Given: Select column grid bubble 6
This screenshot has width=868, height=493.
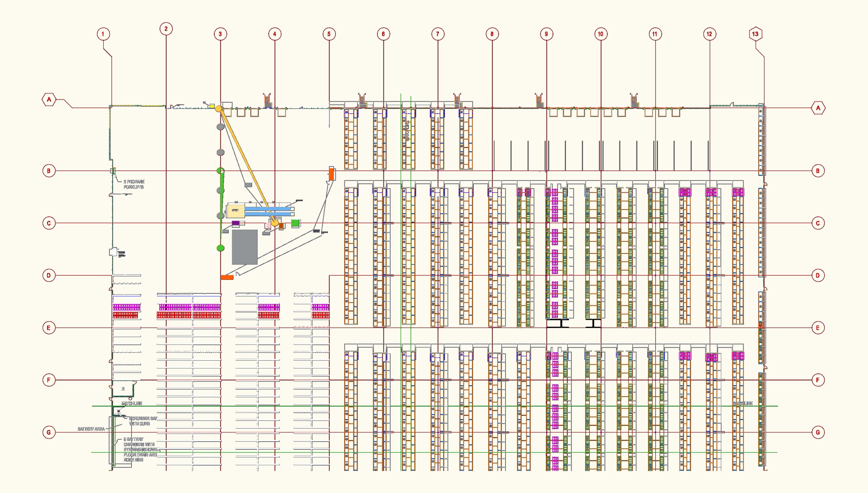Looking at the screenshot, I should click(383, 34).
